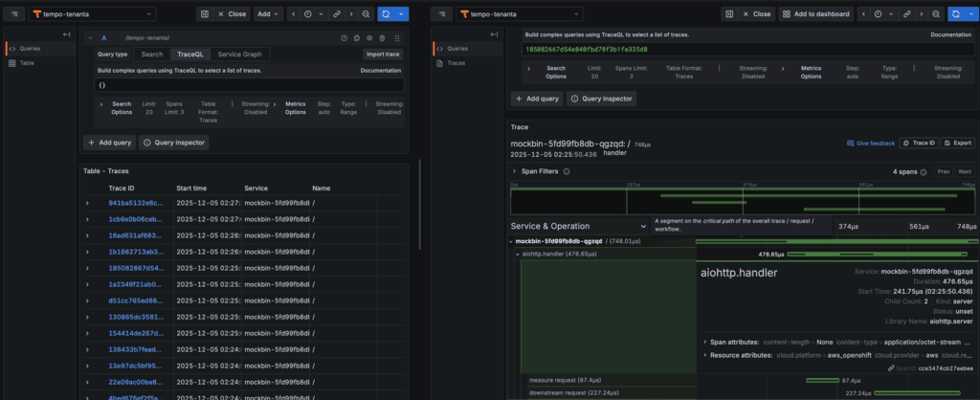Expand table row for trace d51cc765ed86

(87, 300)
